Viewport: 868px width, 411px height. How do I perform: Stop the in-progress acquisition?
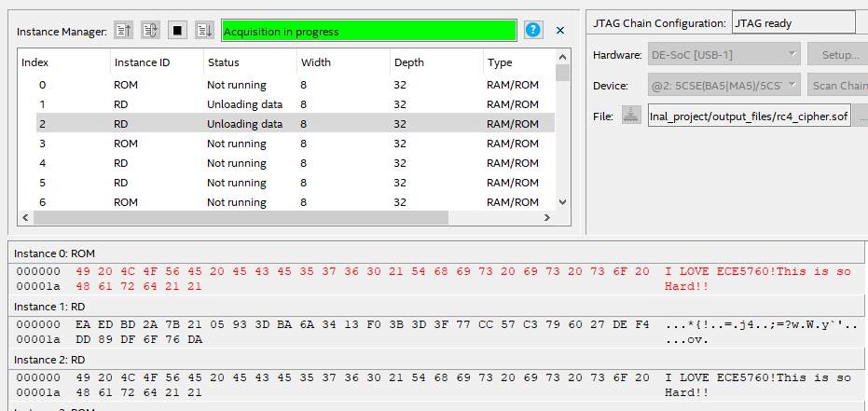pyautogui.click(x=177, y=31)
